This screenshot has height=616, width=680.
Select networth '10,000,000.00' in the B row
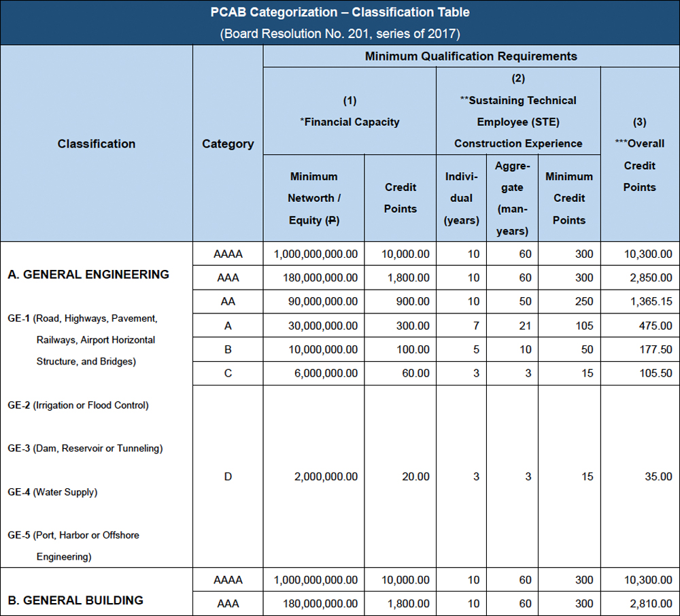tap(323, 350)
